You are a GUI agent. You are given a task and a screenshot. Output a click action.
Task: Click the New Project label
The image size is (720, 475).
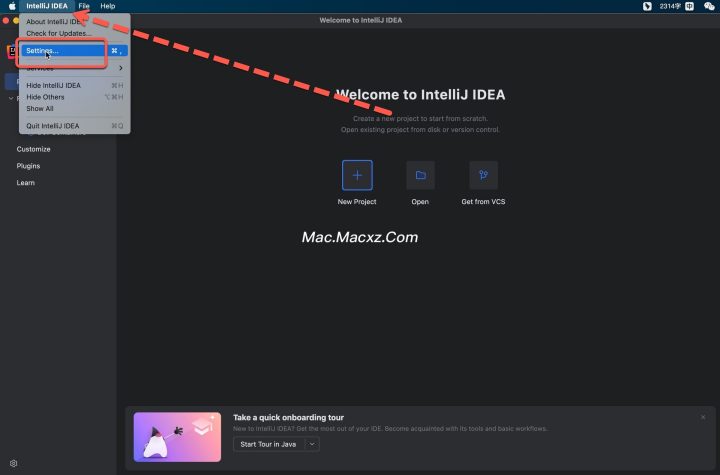(357, 202)
